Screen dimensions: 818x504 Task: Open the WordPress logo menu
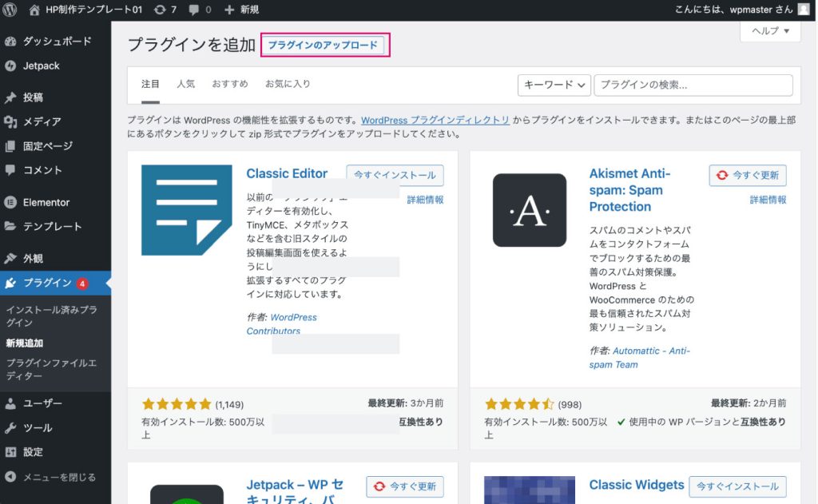click(x=10, y=10)
